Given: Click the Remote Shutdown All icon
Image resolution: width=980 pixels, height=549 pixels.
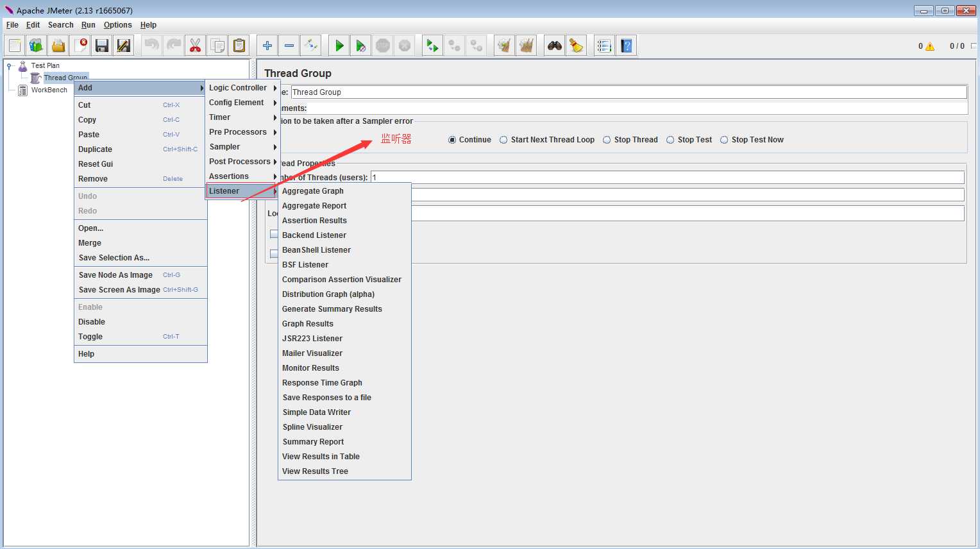Looking at the screenshot, I should (477, 46).
